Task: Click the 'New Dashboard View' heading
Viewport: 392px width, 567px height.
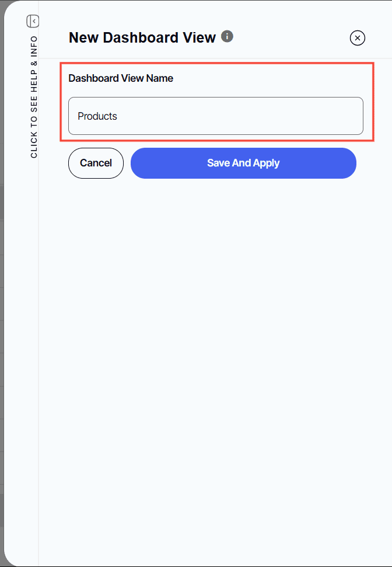Action: click(142, 37)
